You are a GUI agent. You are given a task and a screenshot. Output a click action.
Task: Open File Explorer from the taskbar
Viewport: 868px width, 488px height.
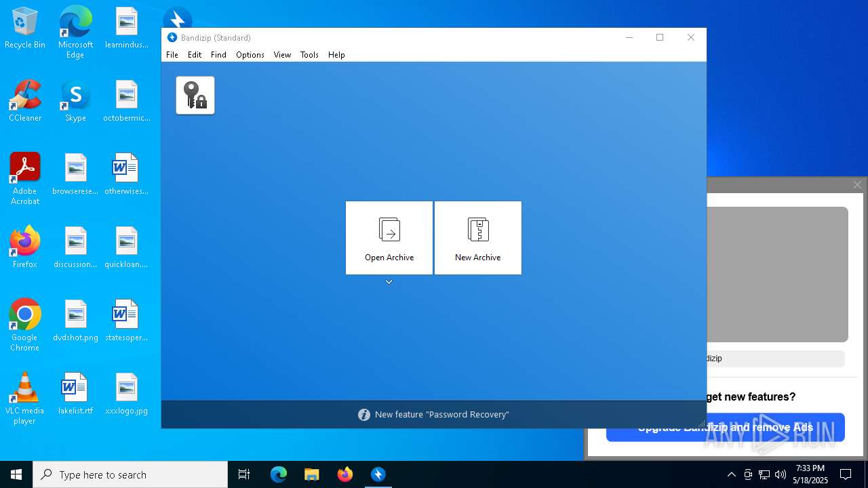(x=312, y=474)
